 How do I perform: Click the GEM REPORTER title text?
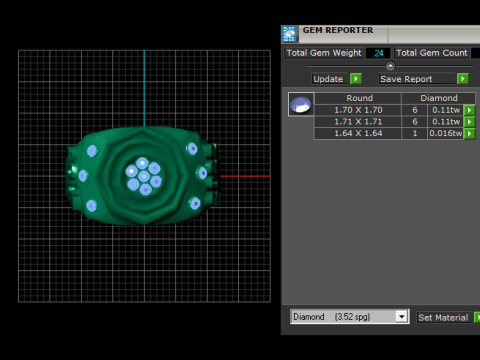click(x=338, y=30)
